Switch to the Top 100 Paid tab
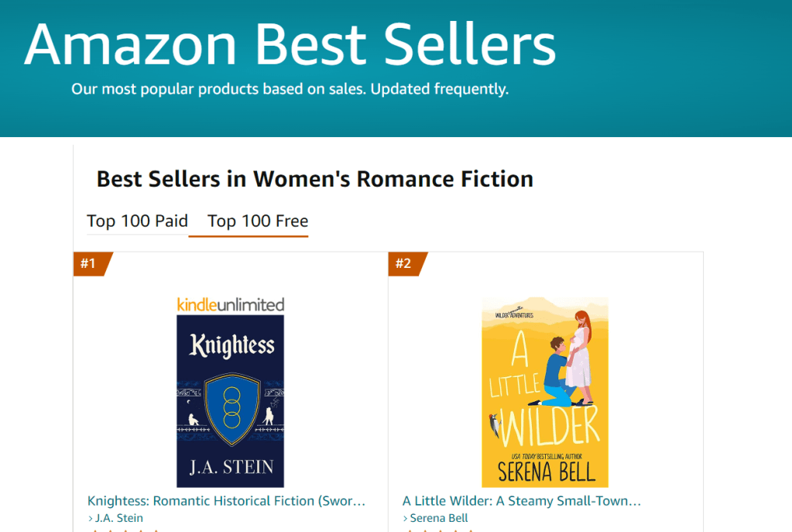 click(x=137, y=221)
